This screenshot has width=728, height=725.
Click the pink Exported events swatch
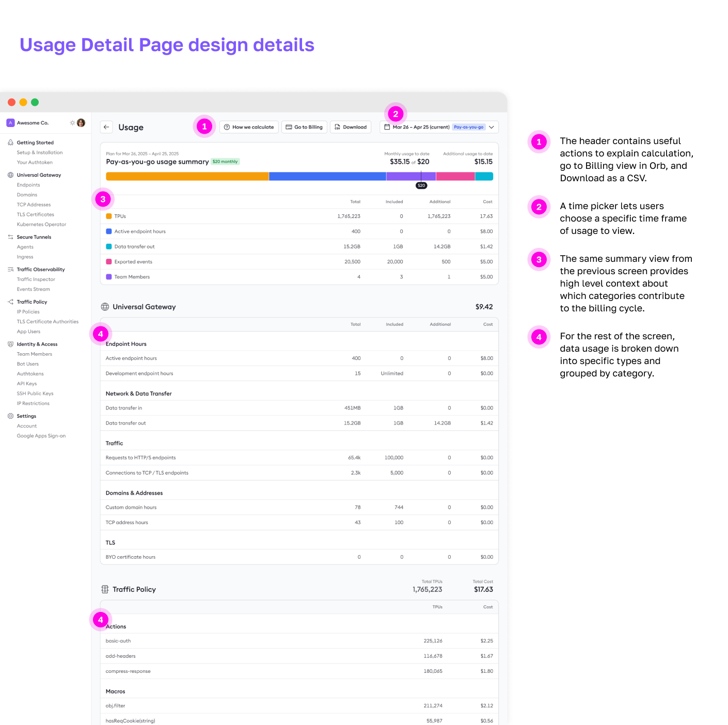109,262
